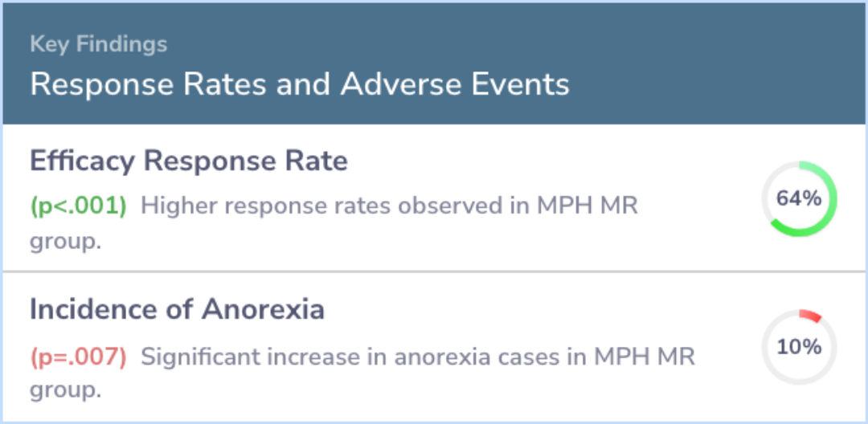Click the "Key Findings" header label
Image resolution: width=868 pixels, height=424 pixels.
click(x=99, y=43)
